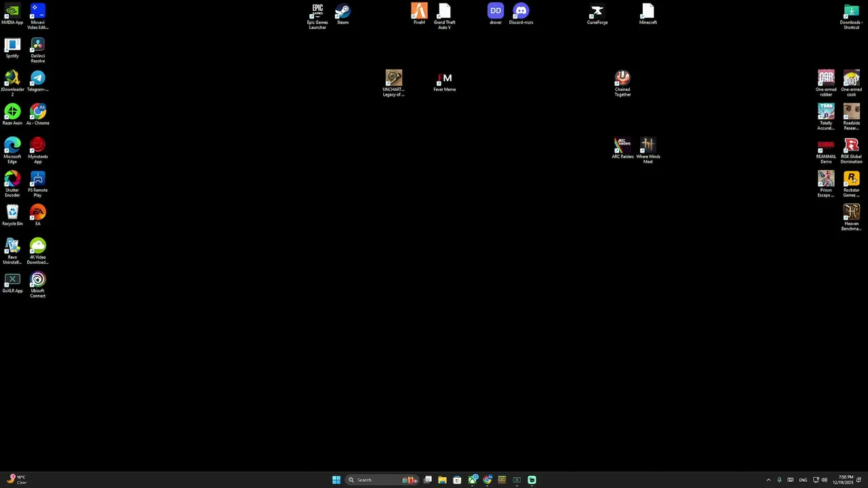Image resolution: width=868 pixels, height=488 pixels.
Task: Select the Totally Accurate game shortcut
Action: (826, 117)
